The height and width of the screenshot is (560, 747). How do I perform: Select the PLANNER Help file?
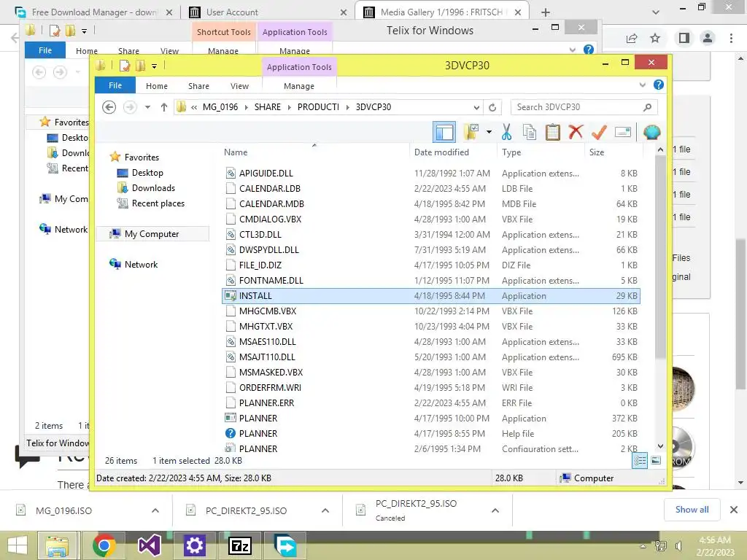430,433
